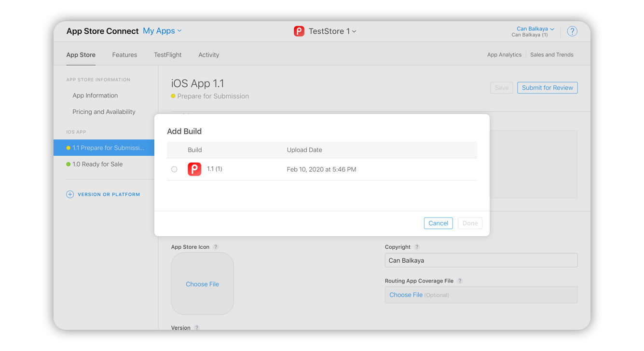The image size is (644, 351).
Task: Open help tooltip beside Routing App Coverage File
Action: pos(460,281)
